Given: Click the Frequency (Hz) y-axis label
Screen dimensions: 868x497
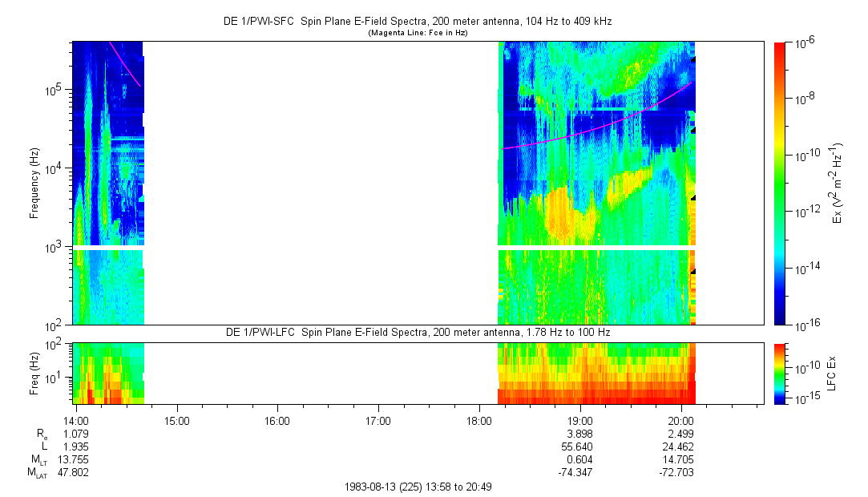Looking at the screenshot, I should click(34, 183).
